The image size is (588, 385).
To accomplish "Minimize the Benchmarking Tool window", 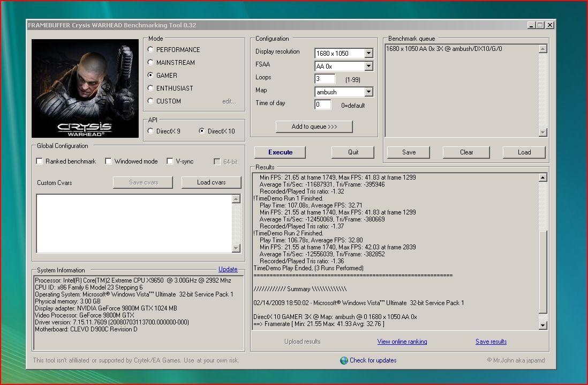I will point(531,25).
